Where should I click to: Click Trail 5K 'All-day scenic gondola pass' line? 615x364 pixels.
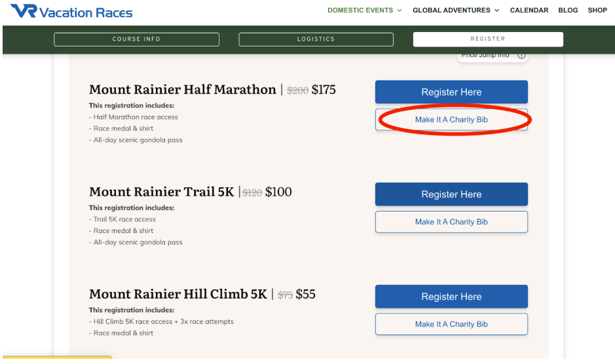tap(136, 242)
